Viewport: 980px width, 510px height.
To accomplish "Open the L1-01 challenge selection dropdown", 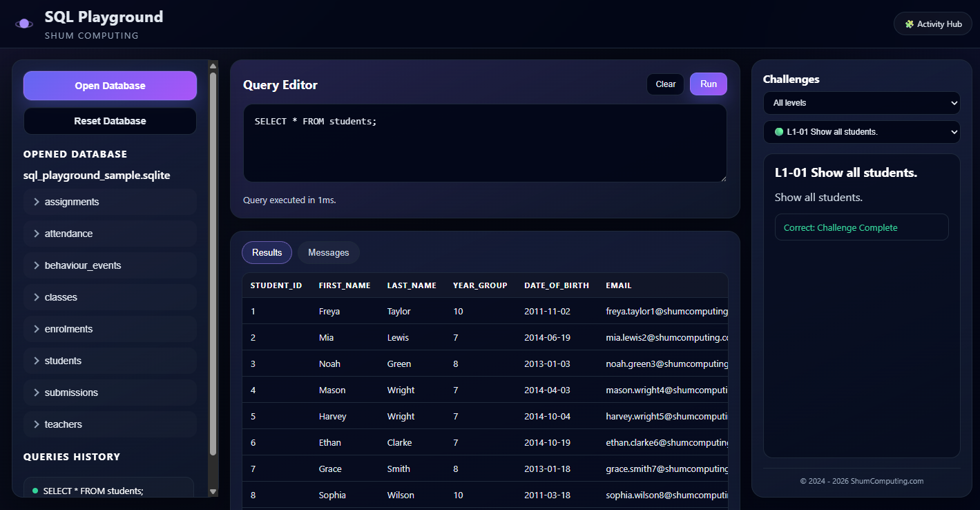I will pyautogui.click(x=861, y=132).
